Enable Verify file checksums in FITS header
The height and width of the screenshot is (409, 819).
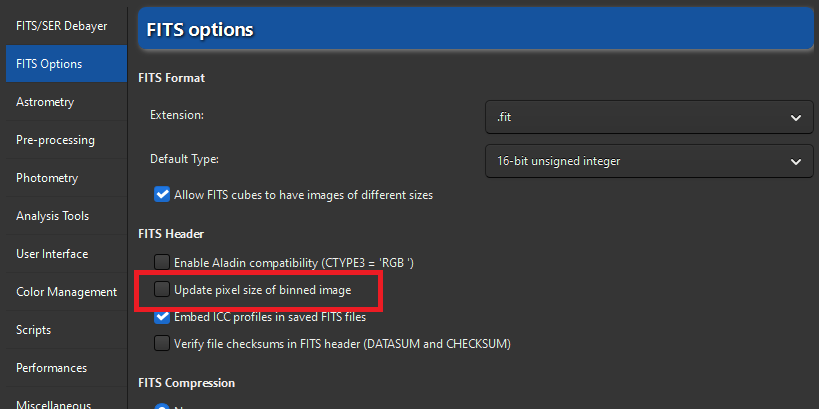click(162, 344)
